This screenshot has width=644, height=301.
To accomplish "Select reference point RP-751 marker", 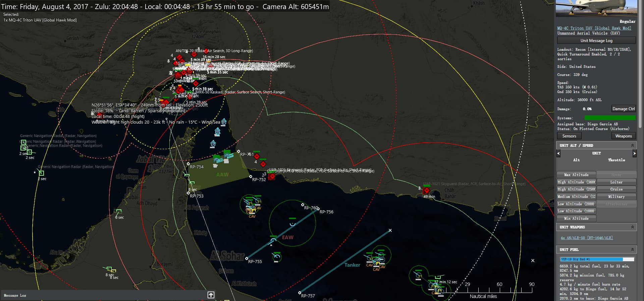I will click(238, 152).
